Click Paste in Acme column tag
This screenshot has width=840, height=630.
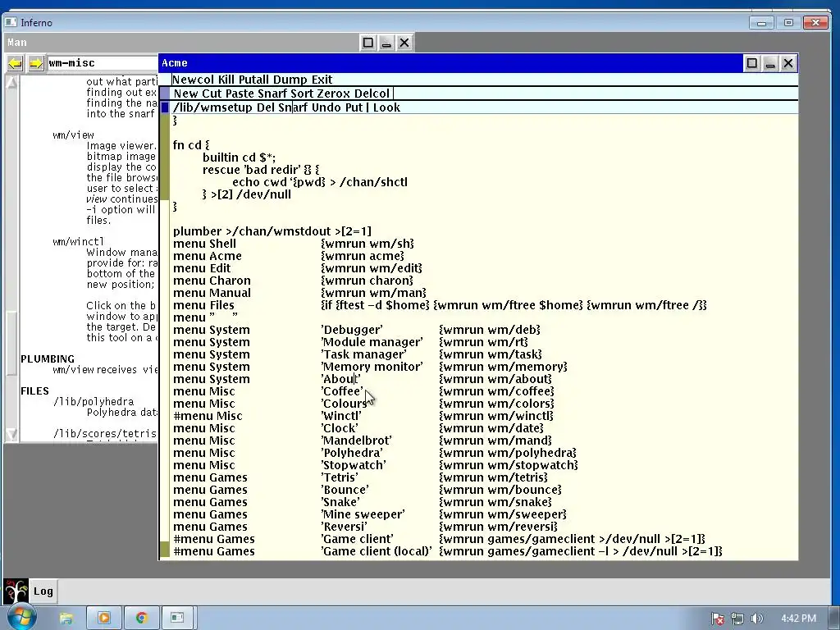click(240, 94)
